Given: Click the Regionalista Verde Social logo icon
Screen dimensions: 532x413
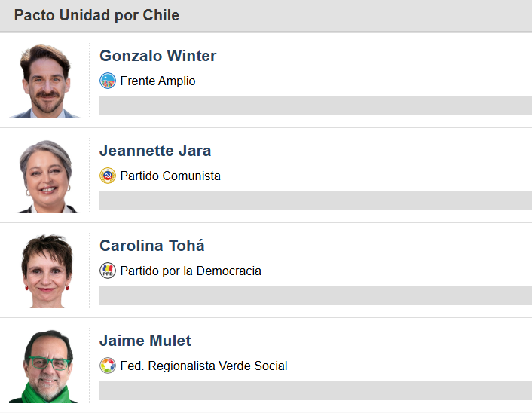Looking at the screenshot, I should click(x=108, y=366).
